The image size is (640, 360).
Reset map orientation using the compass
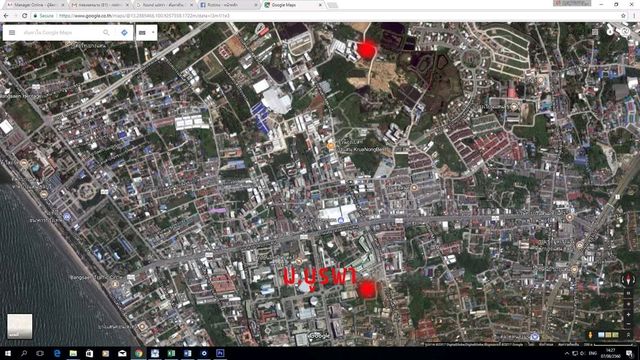[629, 280]
